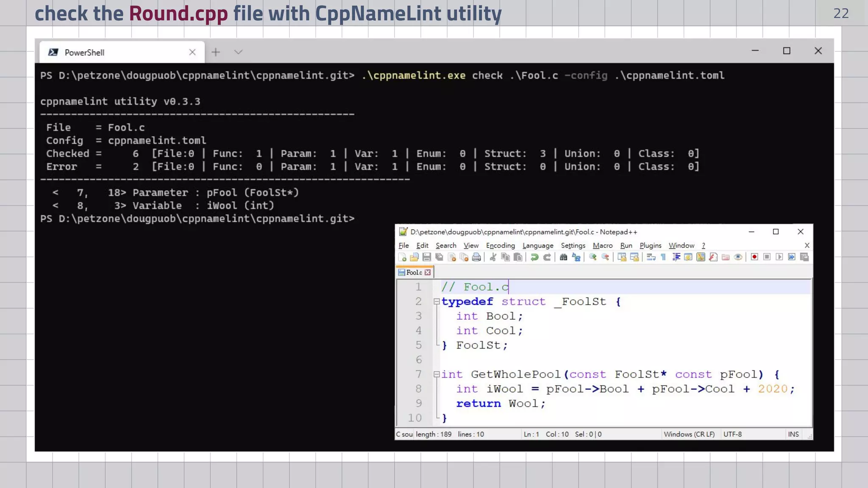Add a new terminal tab with plus
The image size is (868, 488).
tap(216, 52)
